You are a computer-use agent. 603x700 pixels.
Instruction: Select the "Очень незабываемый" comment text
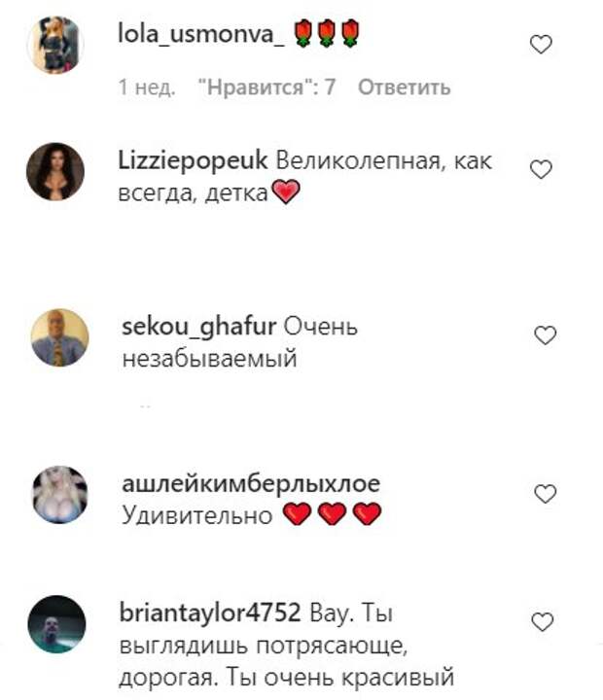240,343
